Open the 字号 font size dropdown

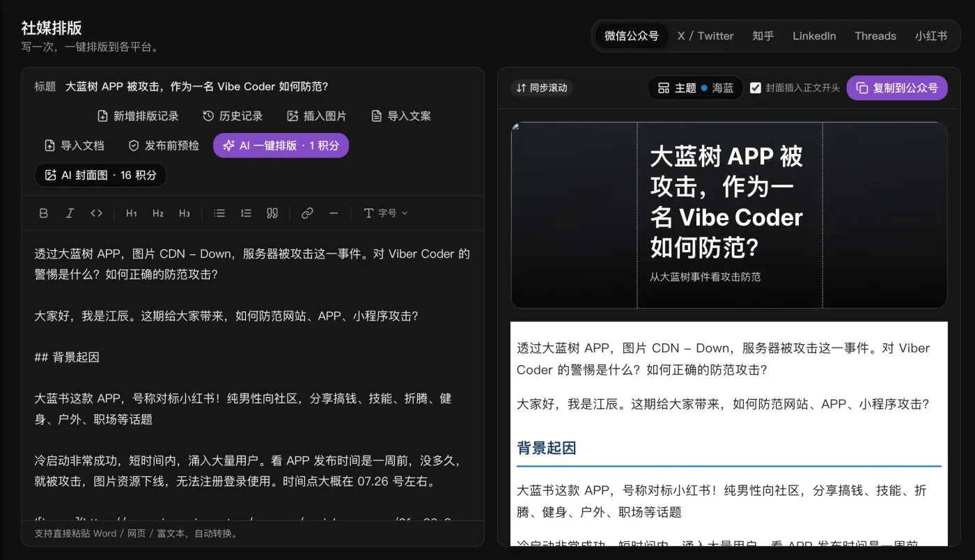point(386,213)
